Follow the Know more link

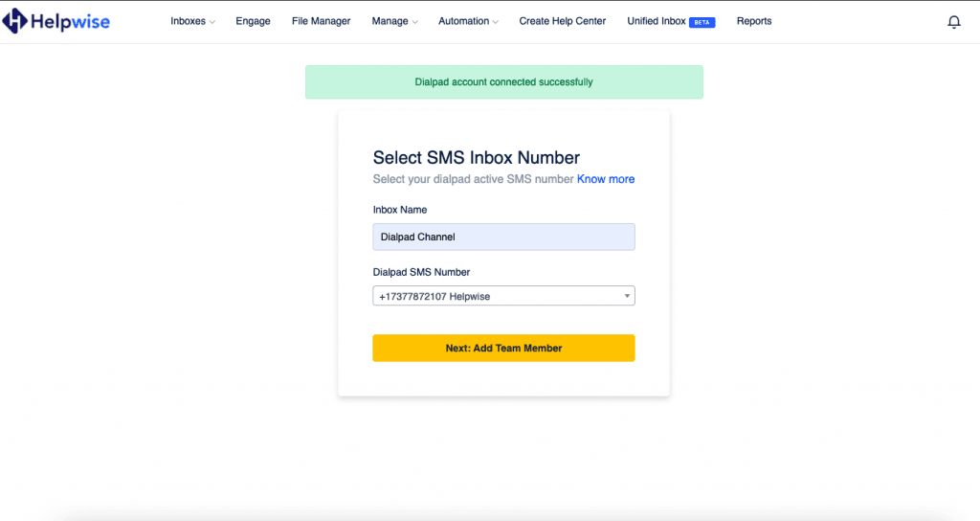click(x=605, y=179)
